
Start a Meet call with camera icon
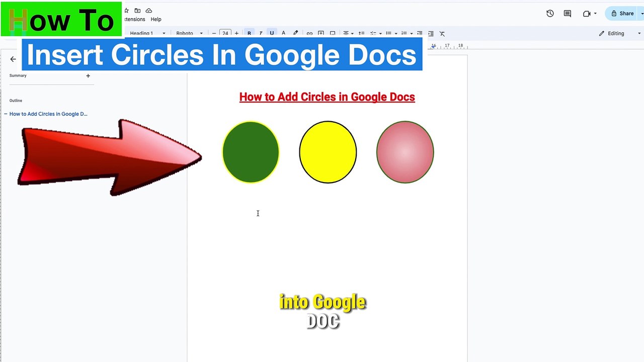coord(586,14)
